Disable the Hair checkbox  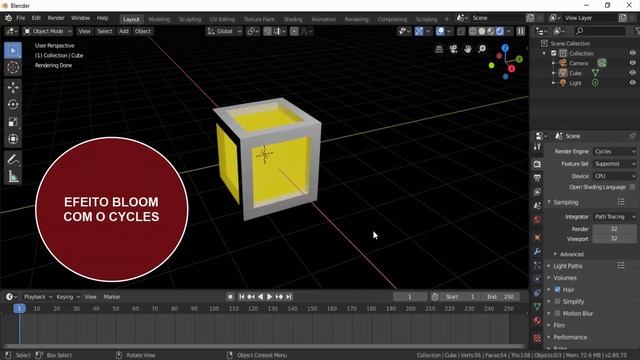557,289
